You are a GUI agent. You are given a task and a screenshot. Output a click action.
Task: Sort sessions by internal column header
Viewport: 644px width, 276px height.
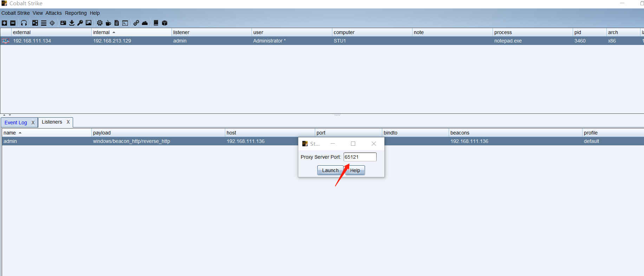click(131, 32)
